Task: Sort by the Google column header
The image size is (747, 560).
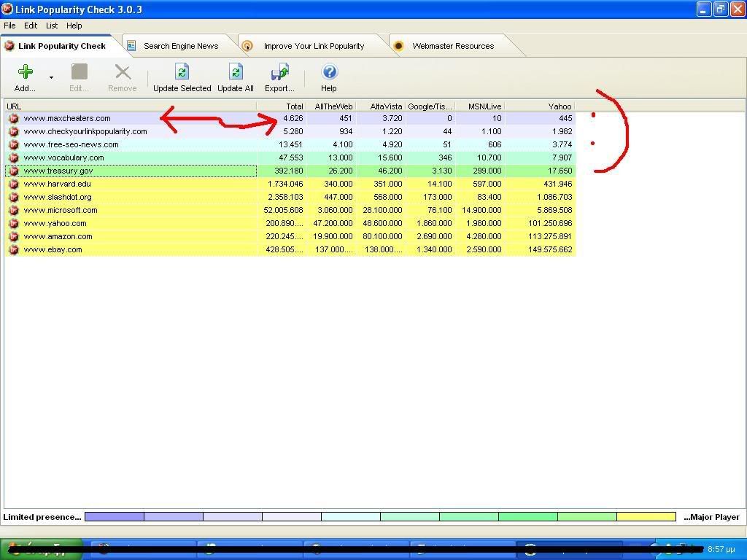Action: coord(430,106)
